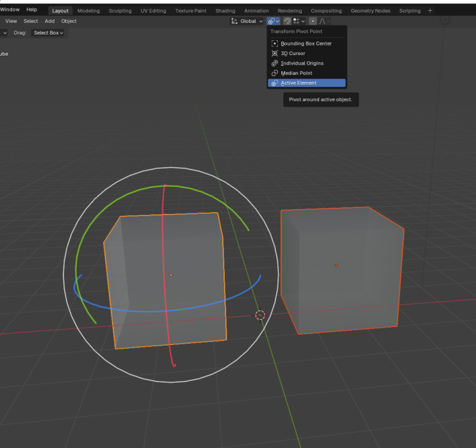
Task: Open snapping options icon dropdown
Action: click(x=298, y=21)
